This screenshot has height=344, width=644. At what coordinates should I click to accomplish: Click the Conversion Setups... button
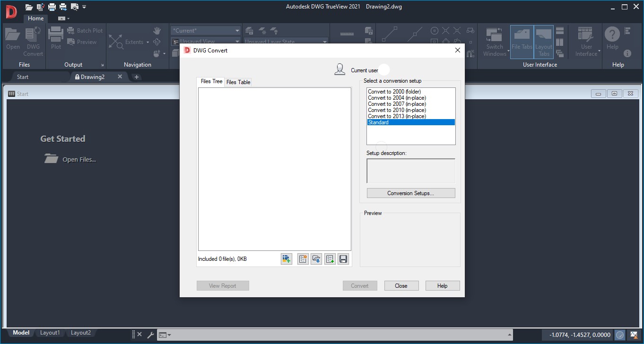tap(411, 193)
